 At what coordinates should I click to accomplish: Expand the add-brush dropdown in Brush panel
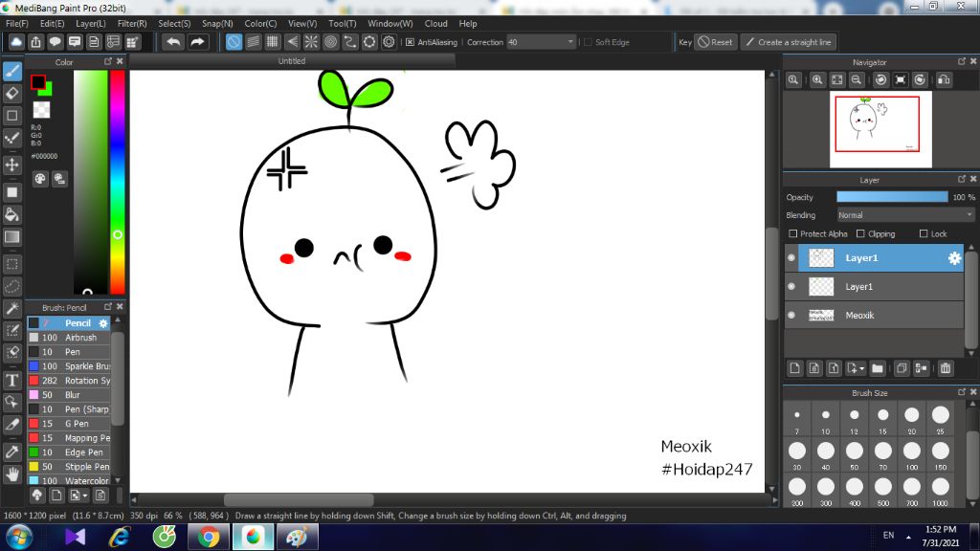click(85, 496)
